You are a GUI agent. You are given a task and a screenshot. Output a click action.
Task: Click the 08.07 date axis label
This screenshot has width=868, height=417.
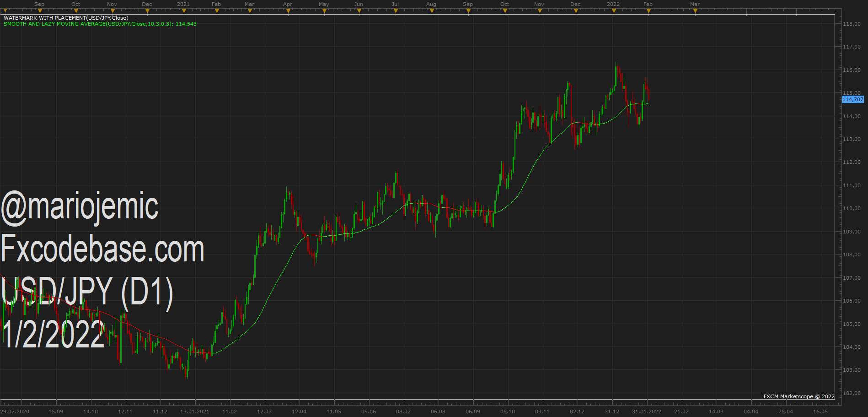click(x=403, y=412)
